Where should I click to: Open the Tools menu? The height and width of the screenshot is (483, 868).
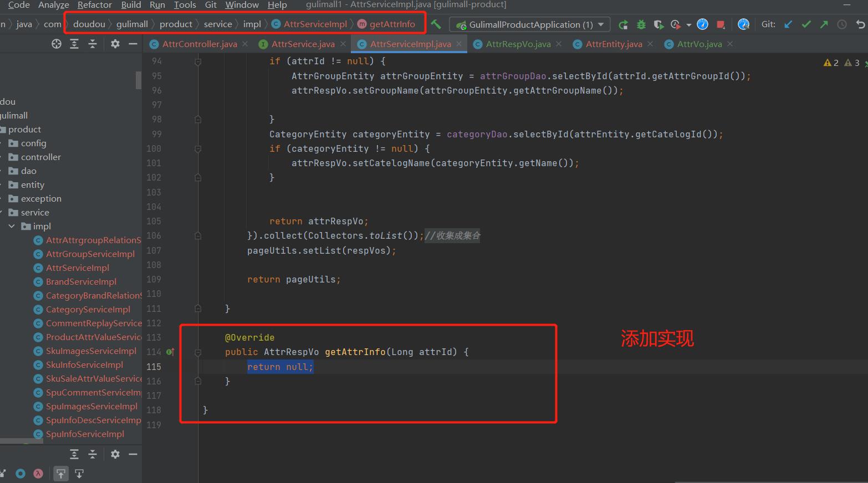click(x=185, y=5)
